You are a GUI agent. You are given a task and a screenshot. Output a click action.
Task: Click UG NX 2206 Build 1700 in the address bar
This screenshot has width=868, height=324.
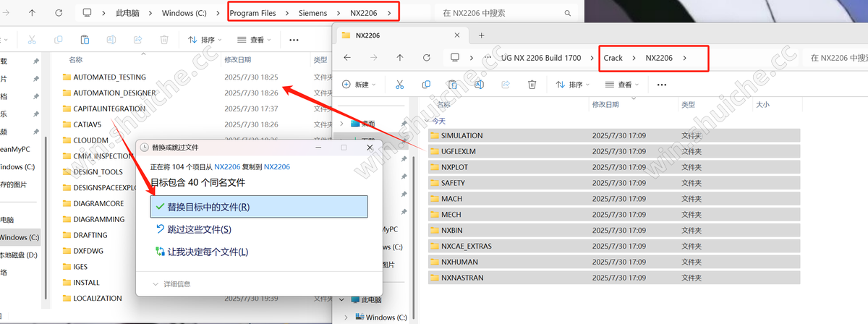pyautogui.click(x=541, y=58)
